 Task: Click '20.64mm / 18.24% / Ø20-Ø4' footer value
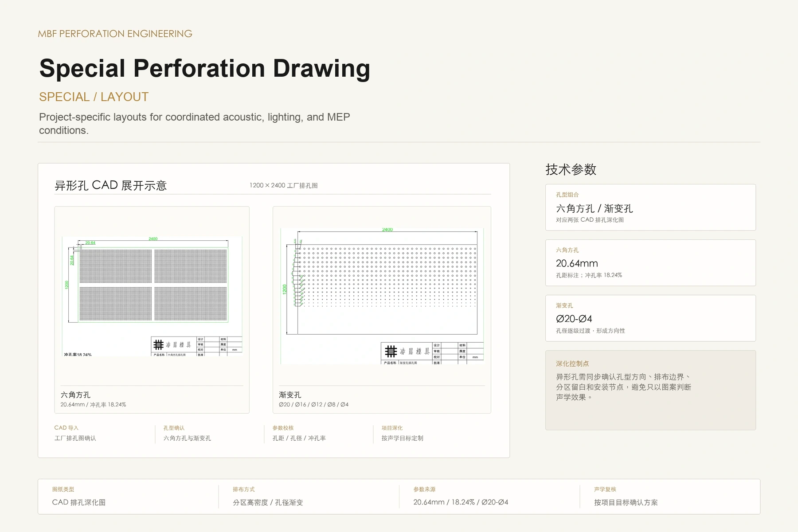point(461,502)
